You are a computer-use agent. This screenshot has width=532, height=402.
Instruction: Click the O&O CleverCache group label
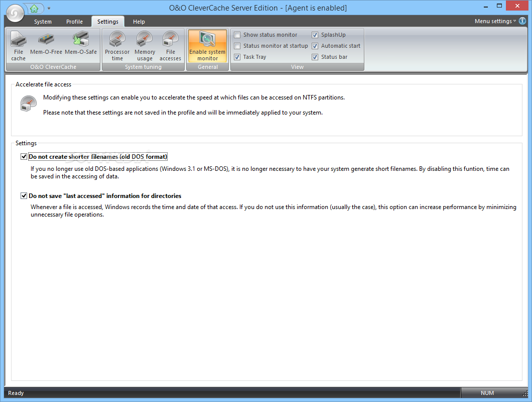click(53, 67)
